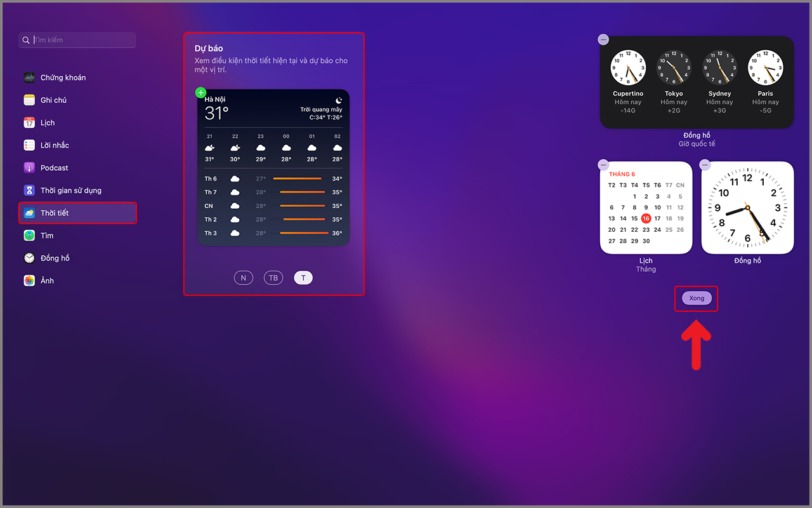The image size is (812, 508).
Task: Open the Ghi chú widget category
Action: click(78, 100)
